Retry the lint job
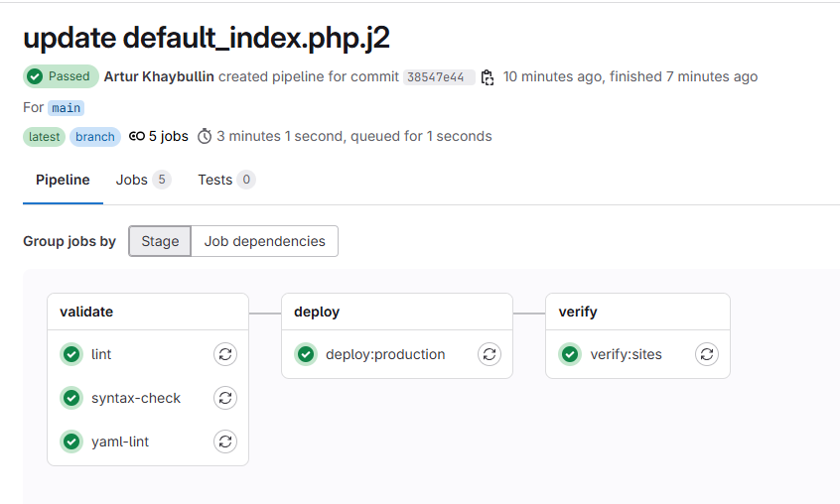Screen dimensions: 840x504 point(225,354)
